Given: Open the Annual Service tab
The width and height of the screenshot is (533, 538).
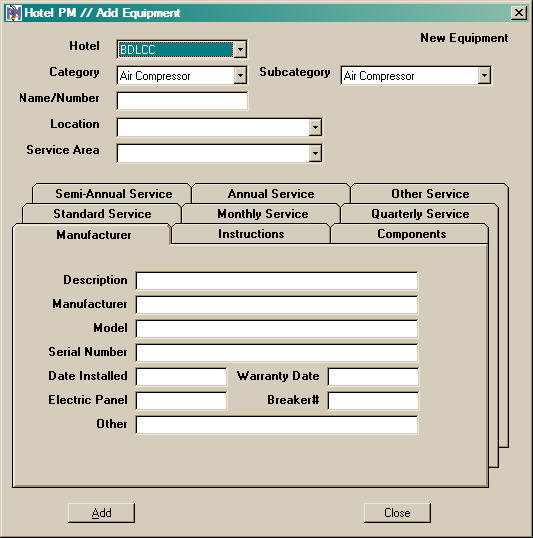Looking at the screenshot, I should 271,194.
